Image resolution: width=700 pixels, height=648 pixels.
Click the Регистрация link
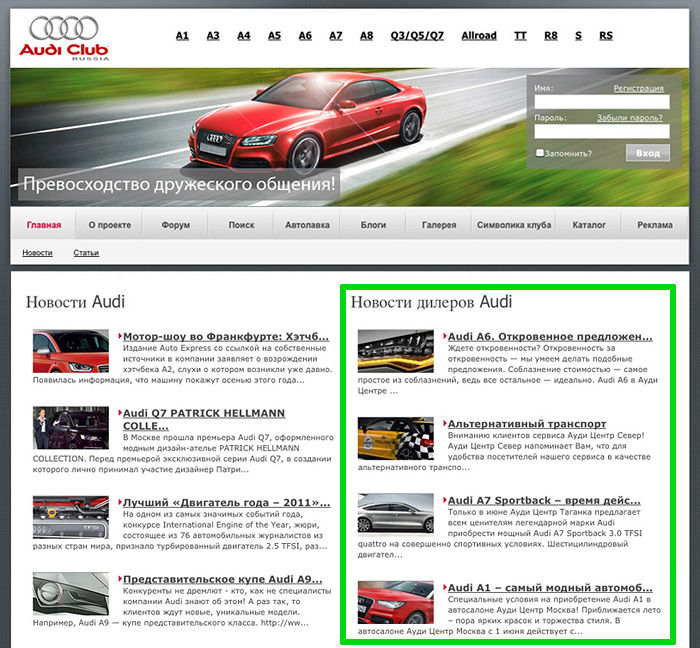pyautogui.click(x=639, y=88)
